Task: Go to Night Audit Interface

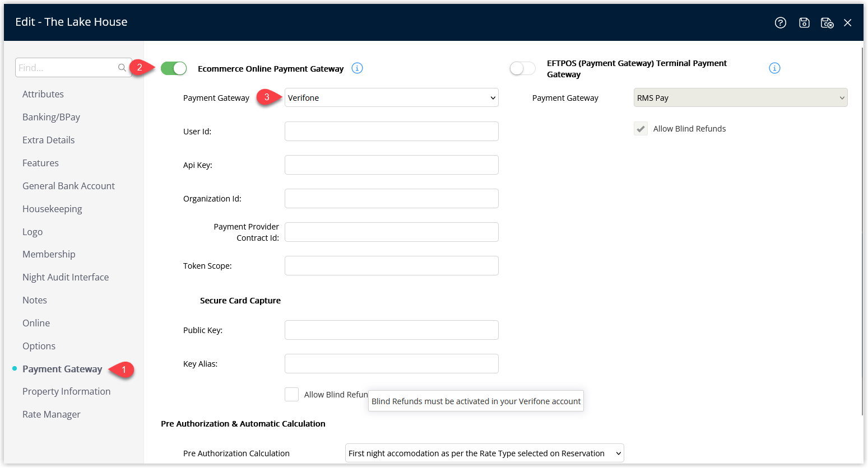Action: click(66, 277)
